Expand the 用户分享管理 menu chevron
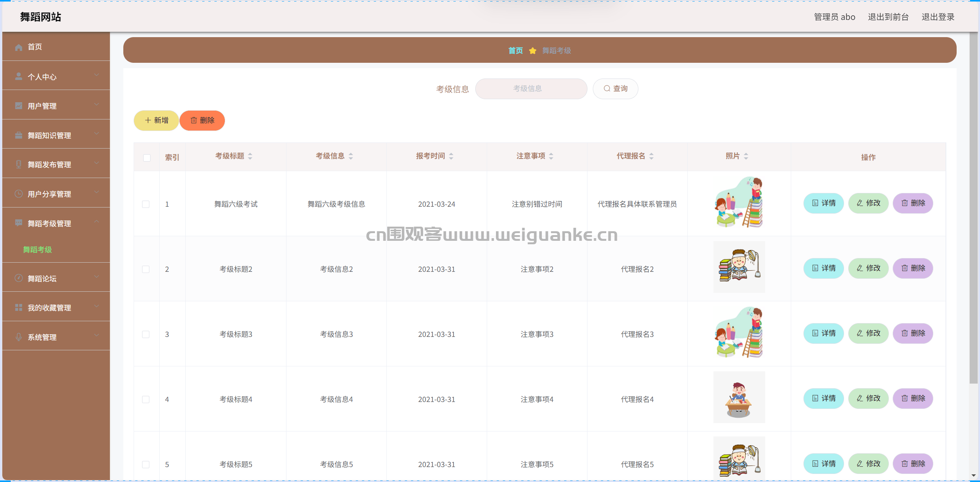 click(97, 192)
